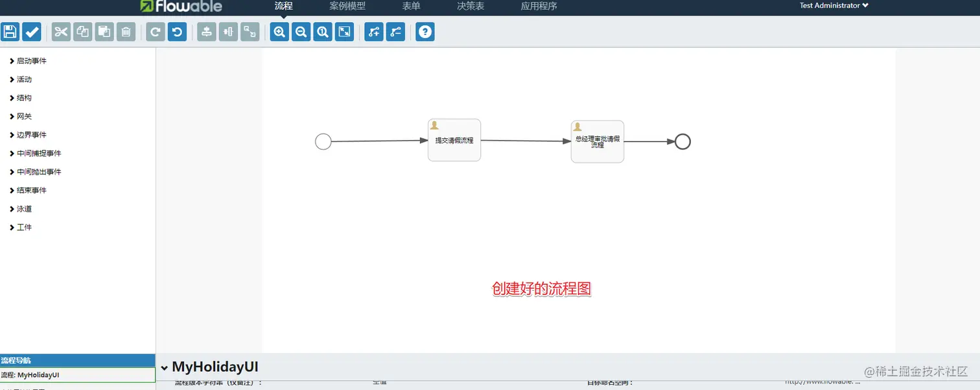Image resolution: width=980 pixels, height=390 pixels.
Task: Expand the 工件 palette group
Action: coord(21,227)
